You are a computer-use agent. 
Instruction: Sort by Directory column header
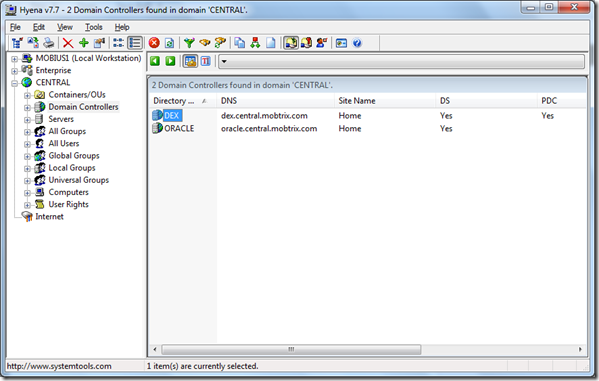(x=182, y=101)
